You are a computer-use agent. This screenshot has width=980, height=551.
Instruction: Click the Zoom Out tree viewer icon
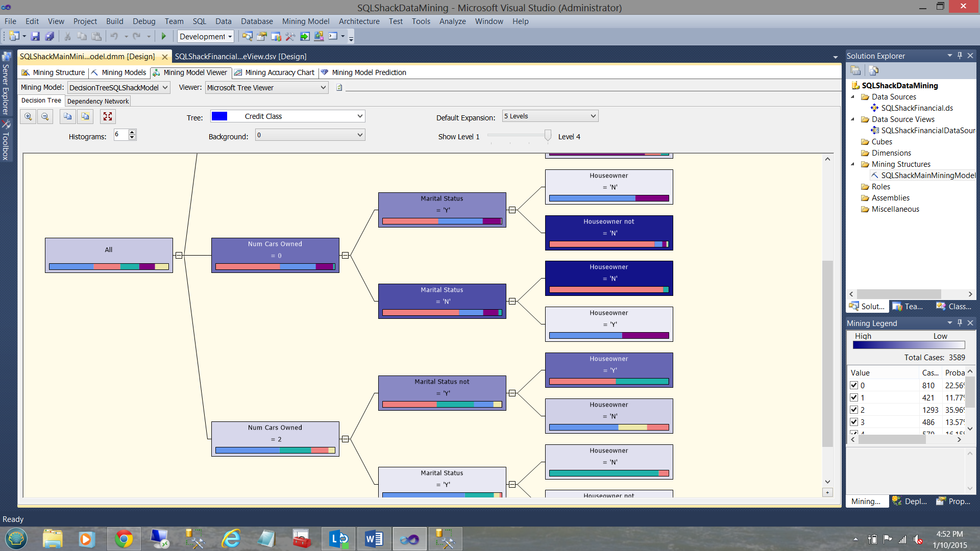point(45,117)
